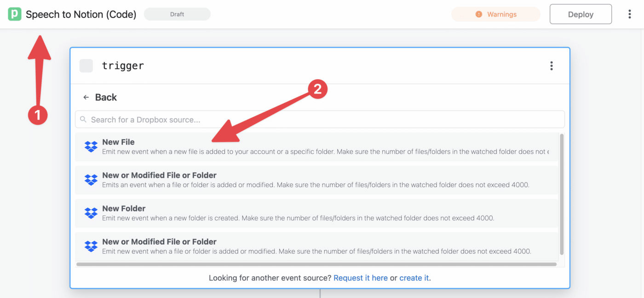Click the green Pipedream logo icon

(x=15, y=14)
